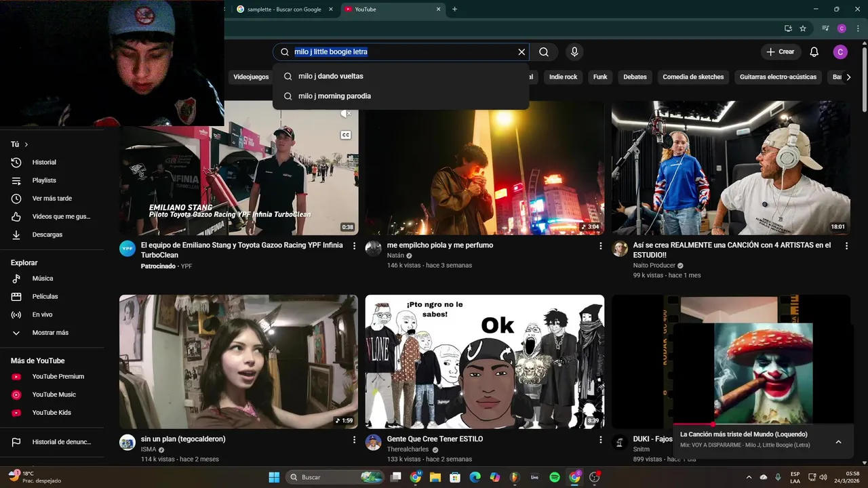Open YouTube Music link
Viewport: 868px width, 488px height.
coord(52,394)
